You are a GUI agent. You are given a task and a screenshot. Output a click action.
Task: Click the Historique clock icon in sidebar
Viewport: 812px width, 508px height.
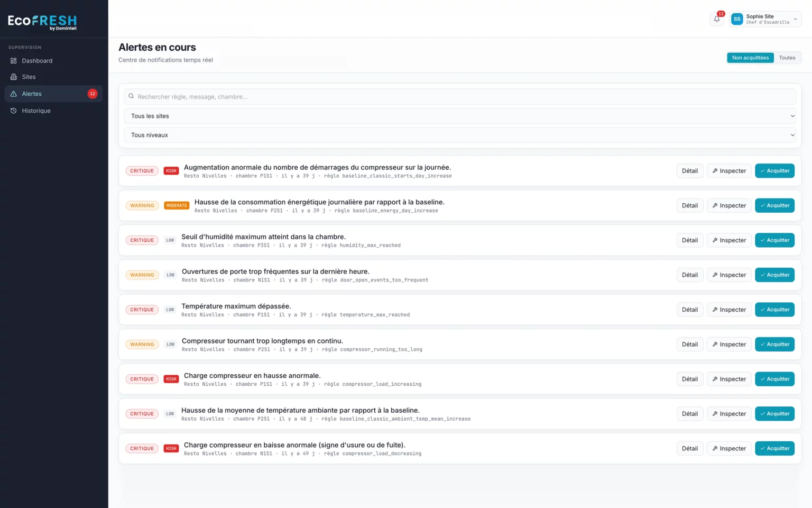14,111
